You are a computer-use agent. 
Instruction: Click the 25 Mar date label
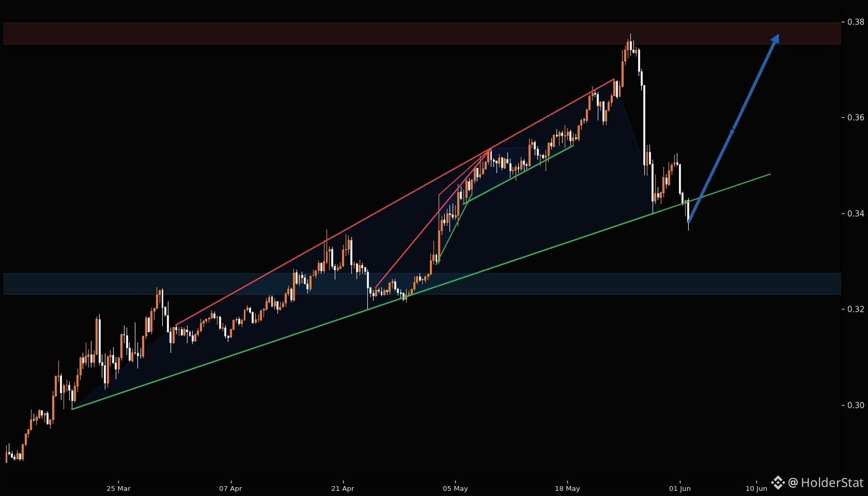(118, 488)
